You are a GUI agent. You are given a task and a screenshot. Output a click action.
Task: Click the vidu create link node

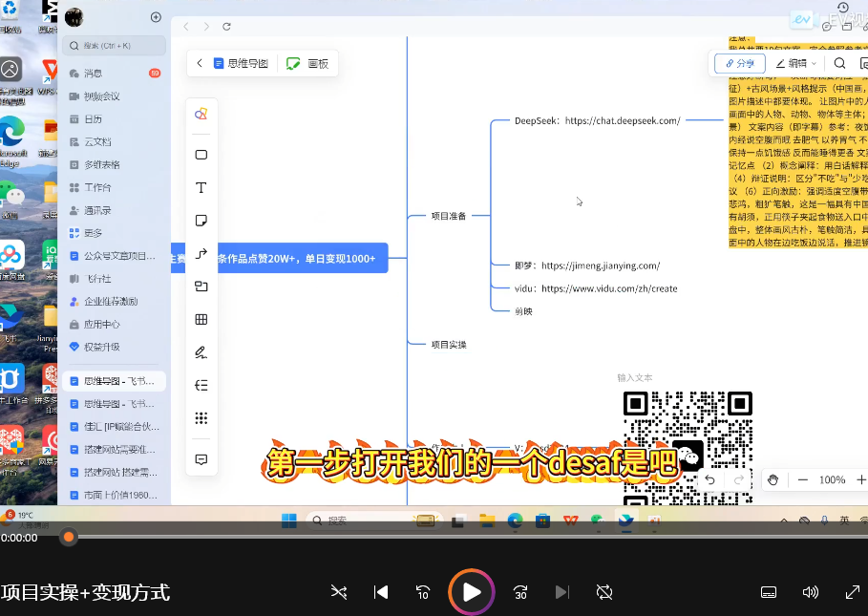pyautogui.click(x=596, y=288)
